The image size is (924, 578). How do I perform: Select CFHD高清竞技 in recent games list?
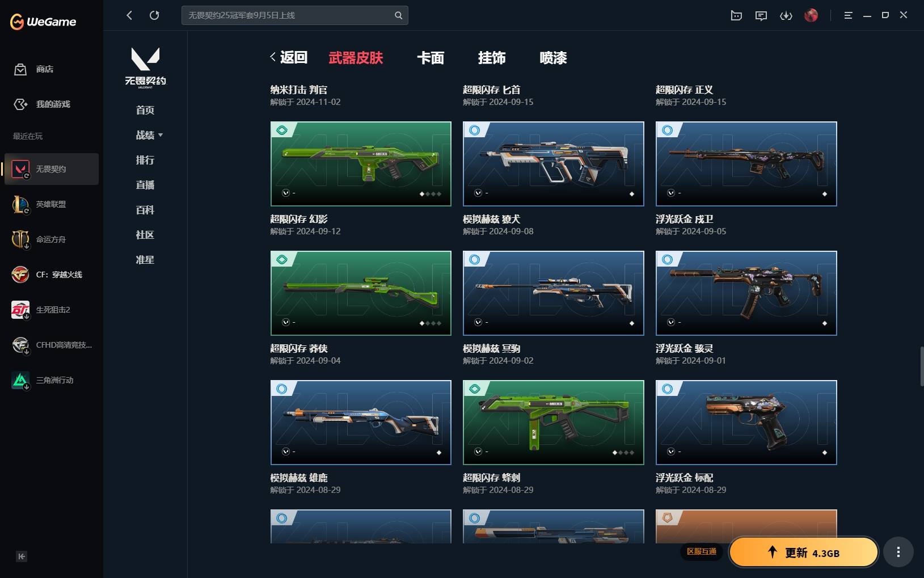(52, 345)
